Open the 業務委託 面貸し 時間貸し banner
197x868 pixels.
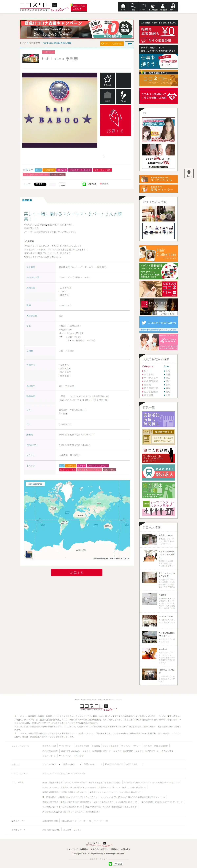tap(159, 419)
